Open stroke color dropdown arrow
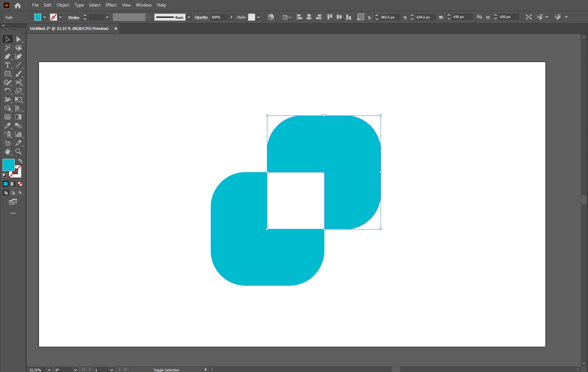Image resolution: width=588 pixels, height=372 pixels. [61, 17]
